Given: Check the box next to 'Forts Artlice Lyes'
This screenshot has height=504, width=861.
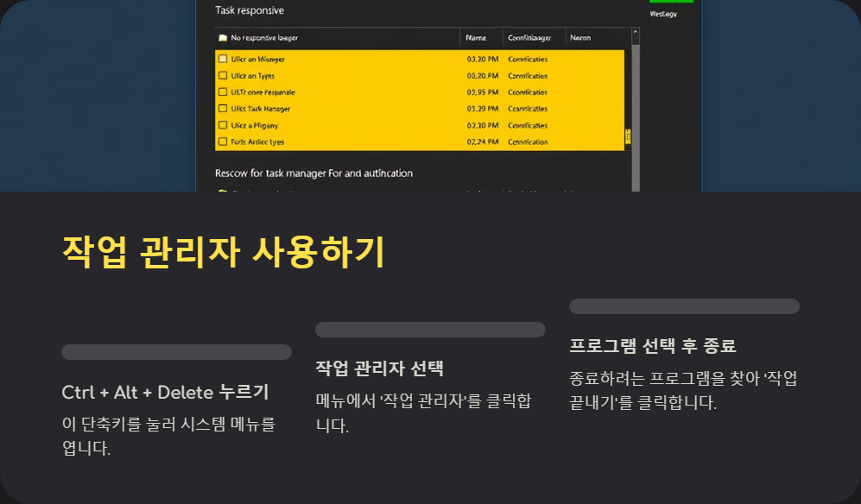Looking at the screenshot, I should pos(224,142).
